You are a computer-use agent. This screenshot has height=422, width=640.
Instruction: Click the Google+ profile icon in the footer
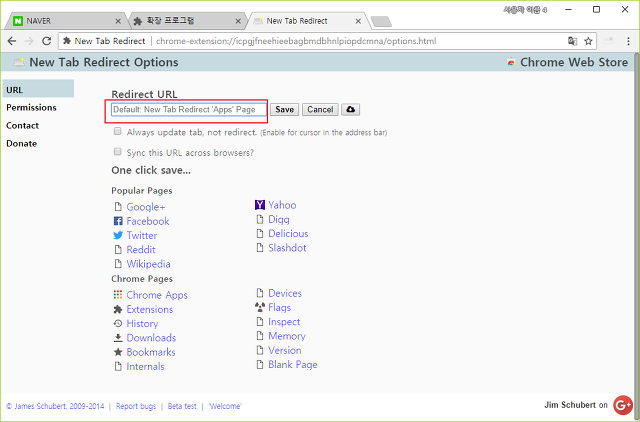click(623, 405)
